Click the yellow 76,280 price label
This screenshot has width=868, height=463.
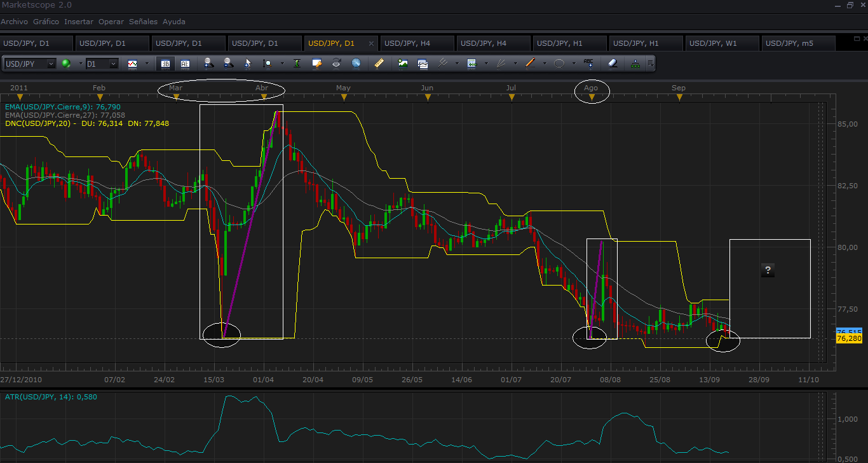tap(849, 339)
